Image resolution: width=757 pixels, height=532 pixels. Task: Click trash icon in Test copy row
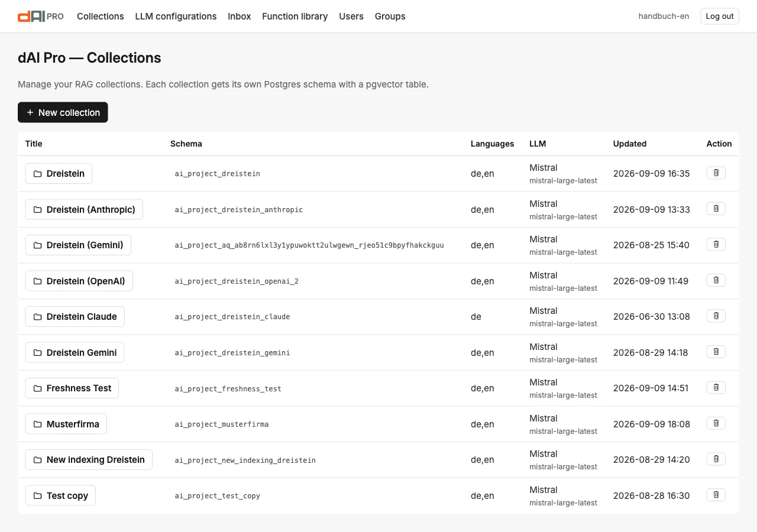(x=716, y=495)
